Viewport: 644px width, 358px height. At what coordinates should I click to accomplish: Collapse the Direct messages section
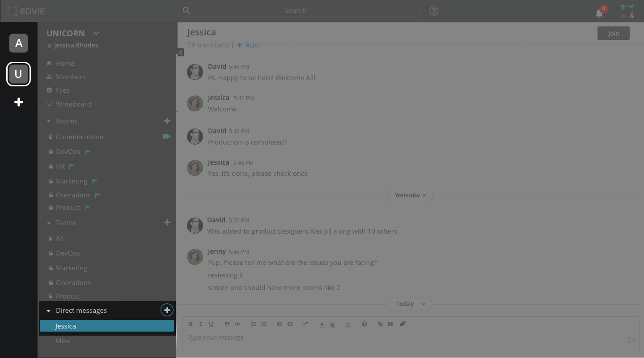(49, 311)
